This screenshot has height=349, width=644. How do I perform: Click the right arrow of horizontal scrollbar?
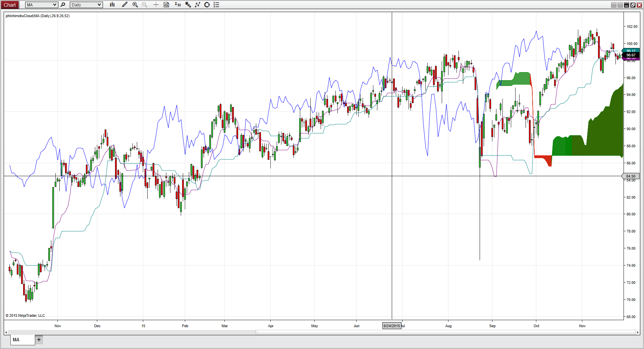pos(638,333)
